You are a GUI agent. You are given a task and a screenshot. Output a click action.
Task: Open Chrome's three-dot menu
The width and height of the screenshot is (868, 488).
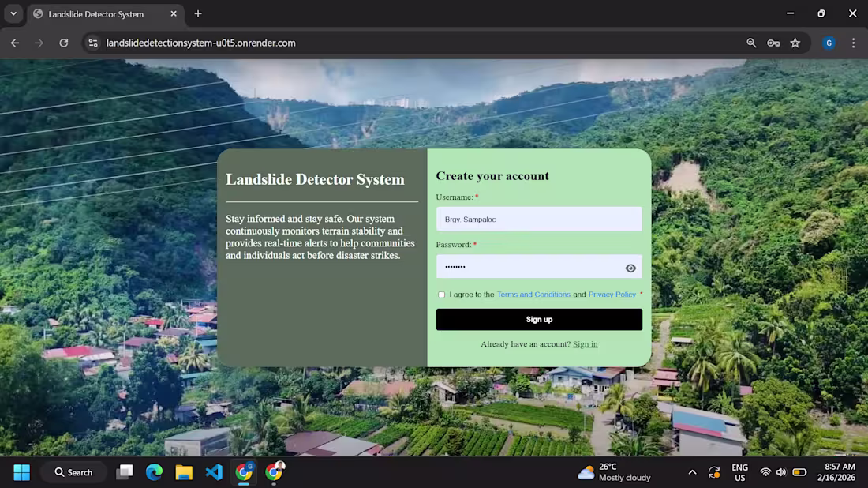853,43
